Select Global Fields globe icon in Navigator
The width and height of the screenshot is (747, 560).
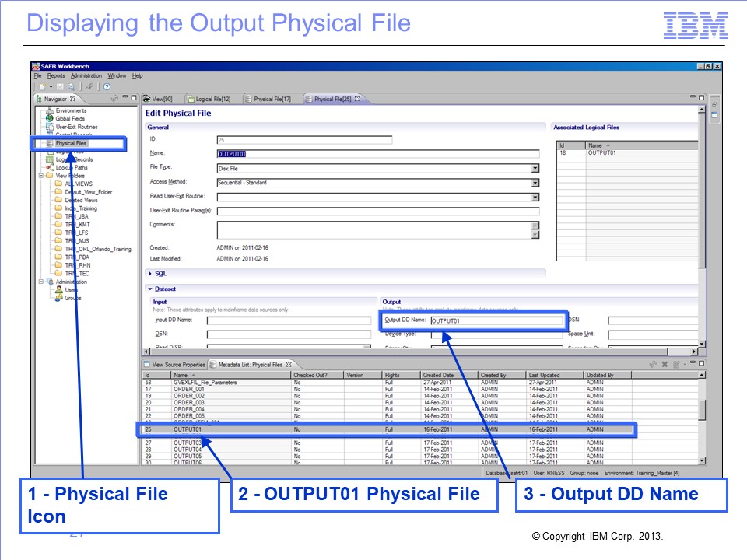[x=50, y=118]
